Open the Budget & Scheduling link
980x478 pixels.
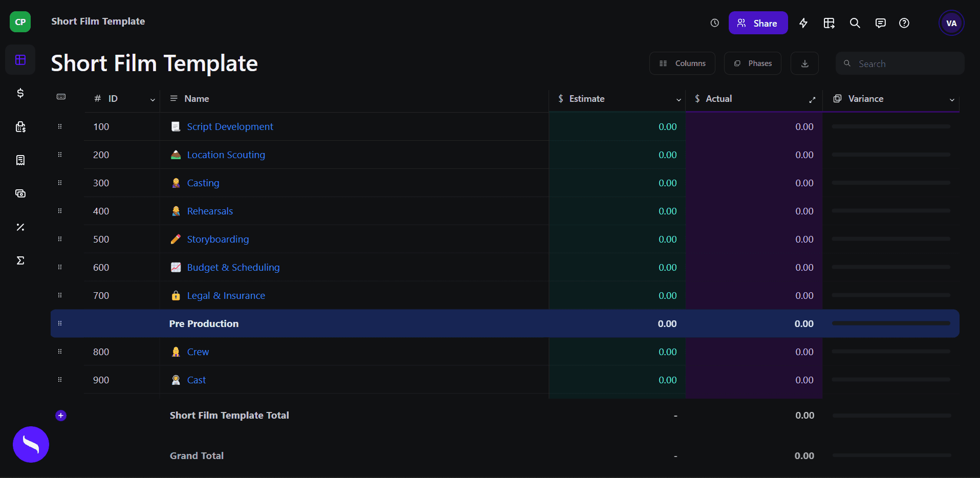[x=233, y=268]
